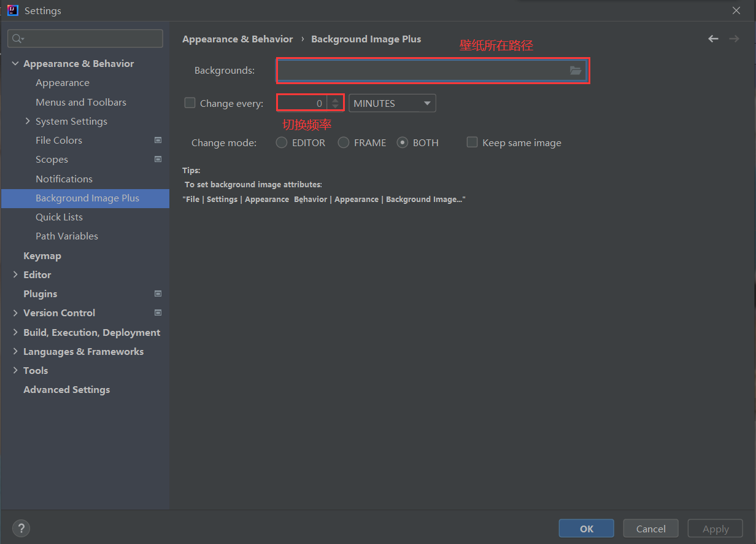Go back with the left arrow
This screenshot has width=756, height=544.
click(x=713, y=39)
